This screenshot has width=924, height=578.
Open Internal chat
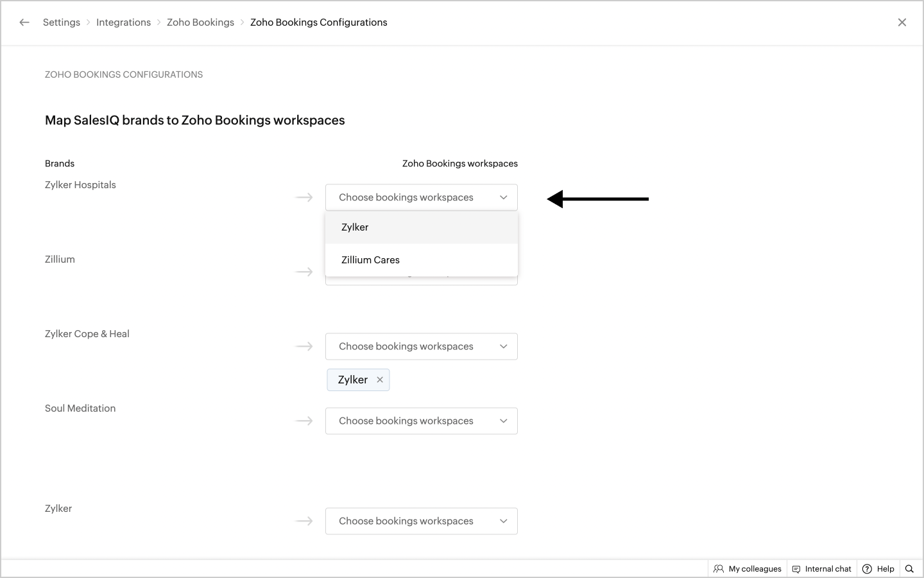click(x=822, y=569)
